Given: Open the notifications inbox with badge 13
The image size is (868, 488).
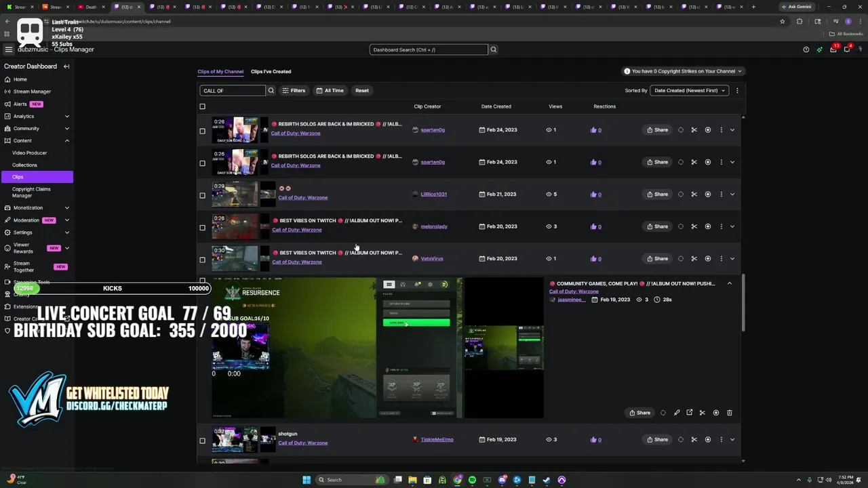Looking at the screenshot, I should pos(833,49).
